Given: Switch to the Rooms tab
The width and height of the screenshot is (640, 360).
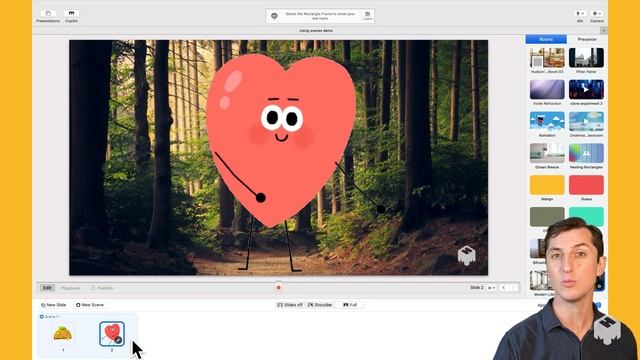Looking at the screenshot, I should click(546, 39).
